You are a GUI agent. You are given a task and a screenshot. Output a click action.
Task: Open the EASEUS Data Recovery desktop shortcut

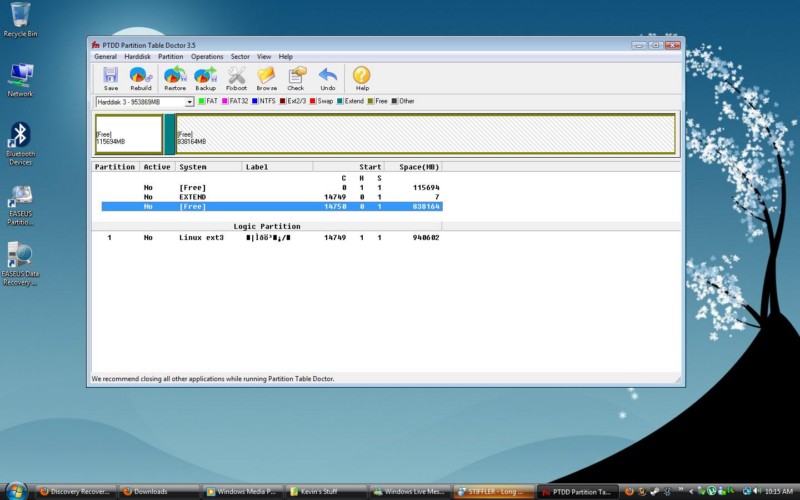tap(20, 264)
